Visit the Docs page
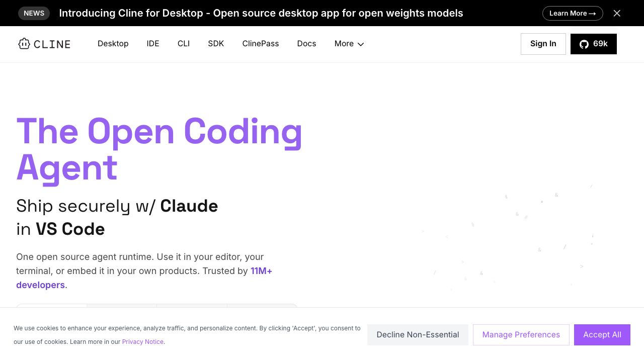 tap(306, 44)
